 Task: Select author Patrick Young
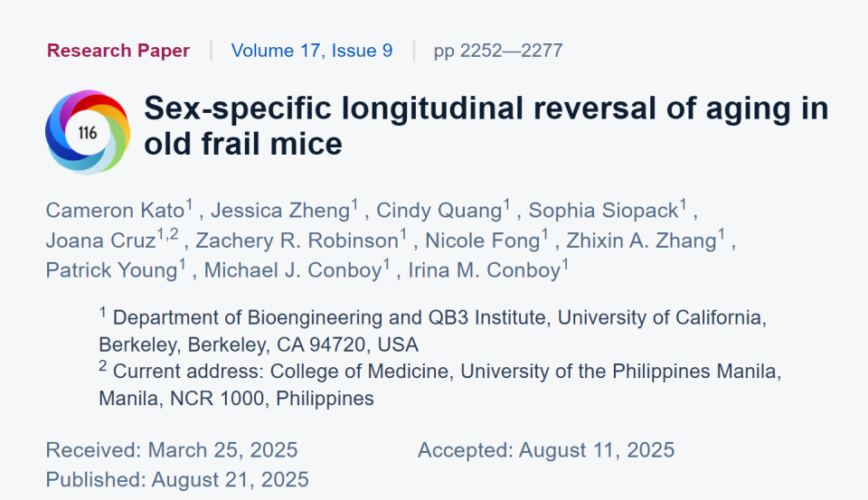pyautogui.click(x=111, y=269)
